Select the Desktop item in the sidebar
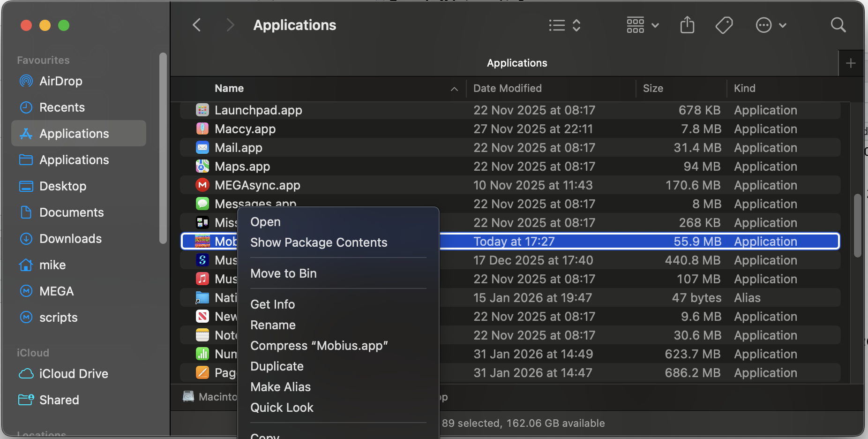The width and height of the screenshot is (868, 439). point(62,186)
